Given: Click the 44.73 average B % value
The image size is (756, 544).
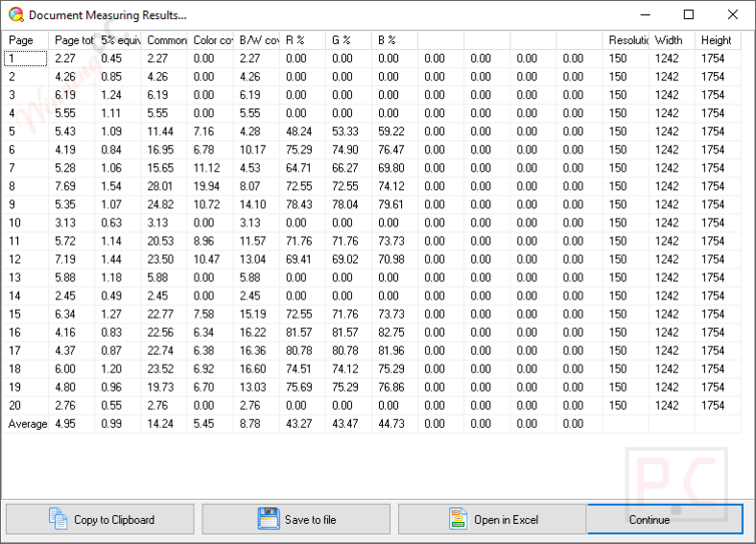Looking at the screenshot, I should pyautogui.click(x=391, y=424).
